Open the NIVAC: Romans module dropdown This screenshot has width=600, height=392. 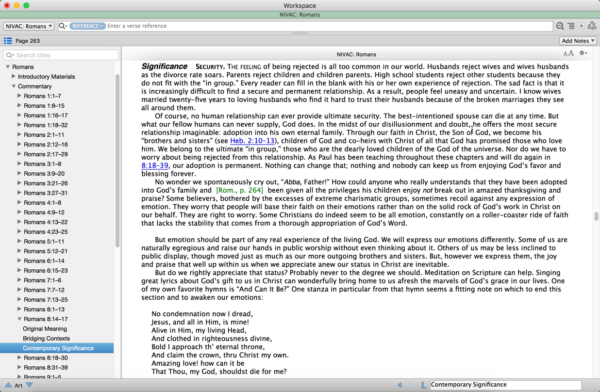29,26
